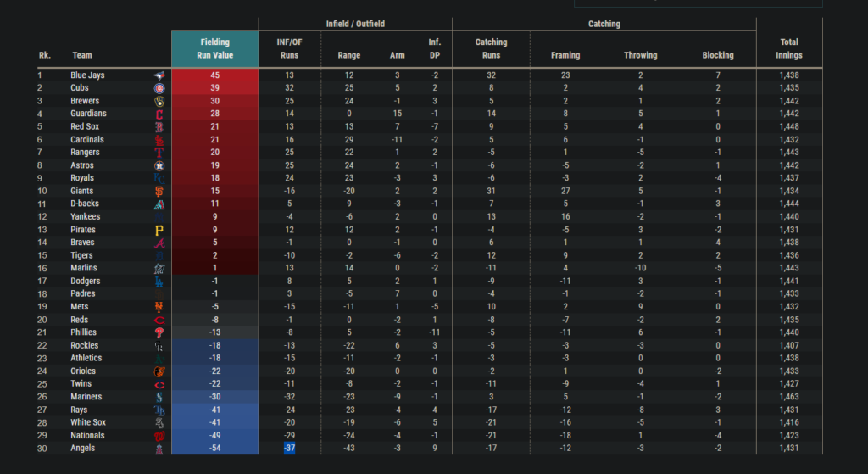Screen dimensions: 868x474
Task: Click the Pirates team logo icon
Action: [159, 230]
